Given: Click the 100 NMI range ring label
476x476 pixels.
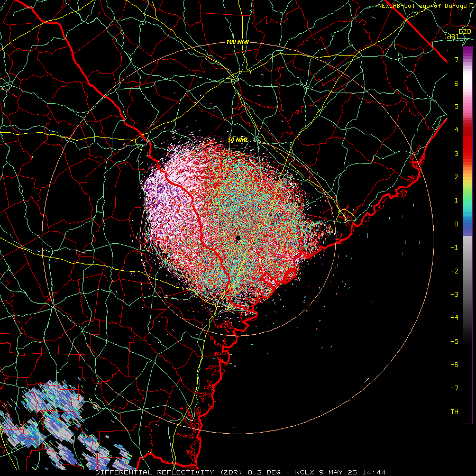Looking at the screenshot, I should 237,42.
